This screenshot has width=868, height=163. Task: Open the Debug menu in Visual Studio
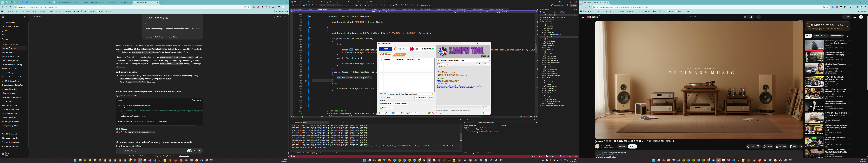(x=326, y=2)
